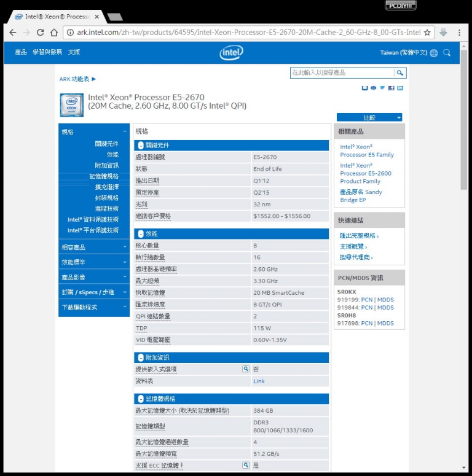Click the print page icon

tap(374, 88)
